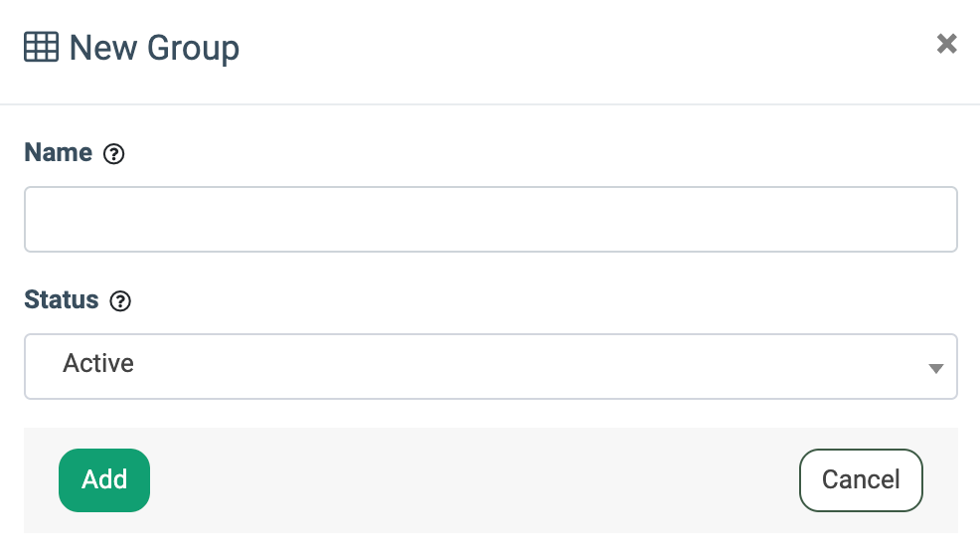Submit the new group with the green Add button
Screen dimensions: 980x555
click(104, 480)
